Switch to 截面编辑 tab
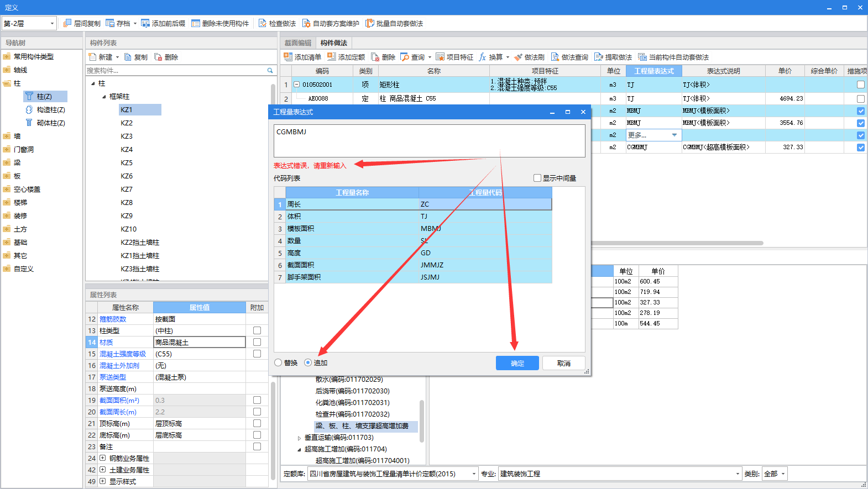 click(x=298, y=43)
